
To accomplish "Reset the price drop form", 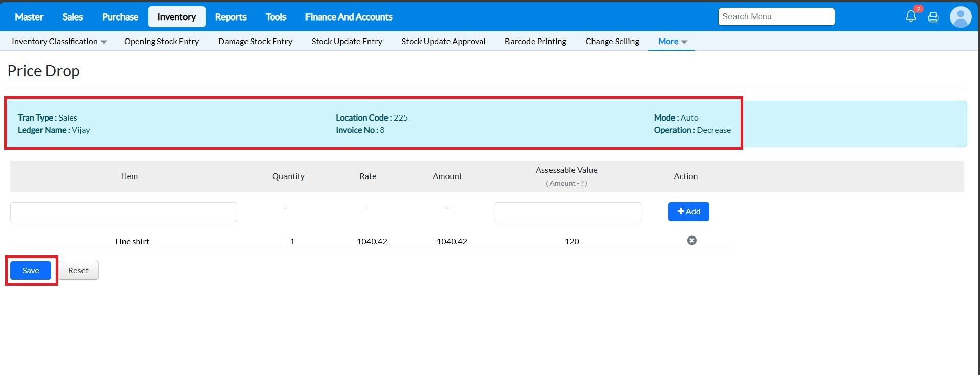I will [78, 270].
